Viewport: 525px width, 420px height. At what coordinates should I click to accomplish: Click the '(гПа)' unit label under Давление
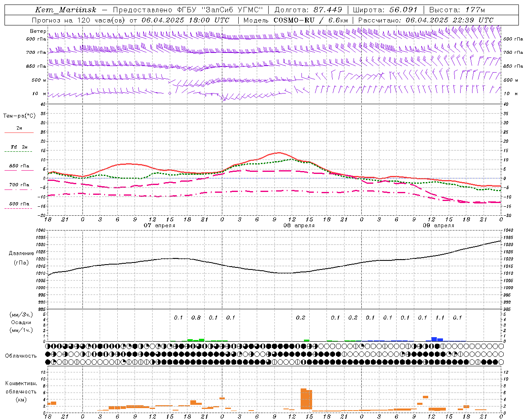21,262
